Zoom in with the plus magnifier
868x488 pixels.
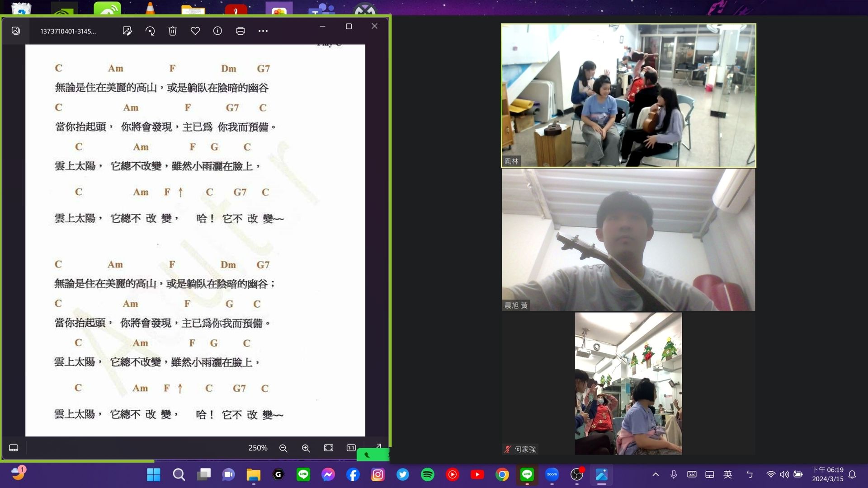tap(306, 448)
